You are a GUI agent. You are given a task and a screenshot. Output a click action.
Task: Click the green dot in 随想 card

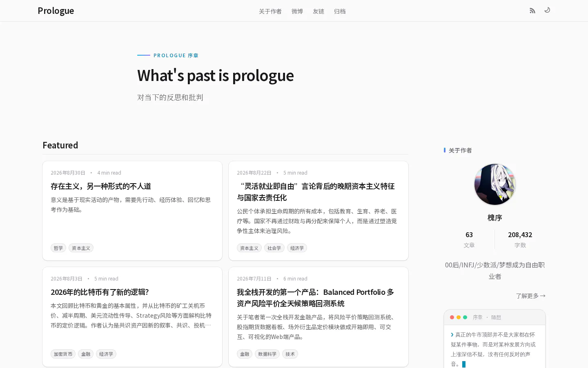(465, 317)
